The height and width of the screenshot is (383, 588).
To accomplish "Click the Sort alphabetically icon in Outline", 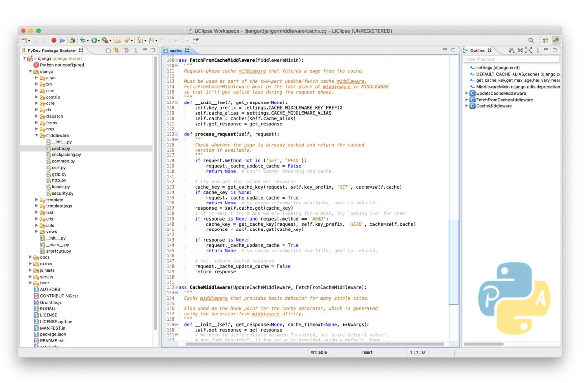I will point(512,50).
